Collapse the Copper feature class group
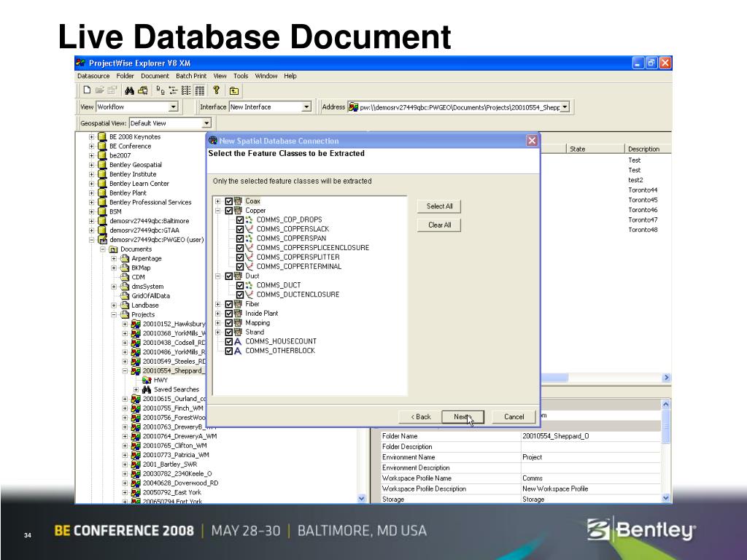 pyautogui.click(x=218, y=211)
